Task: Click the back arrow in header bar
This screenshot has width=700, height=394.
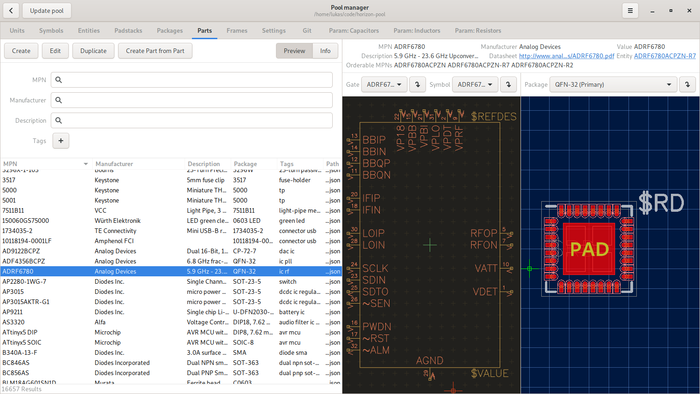Action: tap(11, 10)
